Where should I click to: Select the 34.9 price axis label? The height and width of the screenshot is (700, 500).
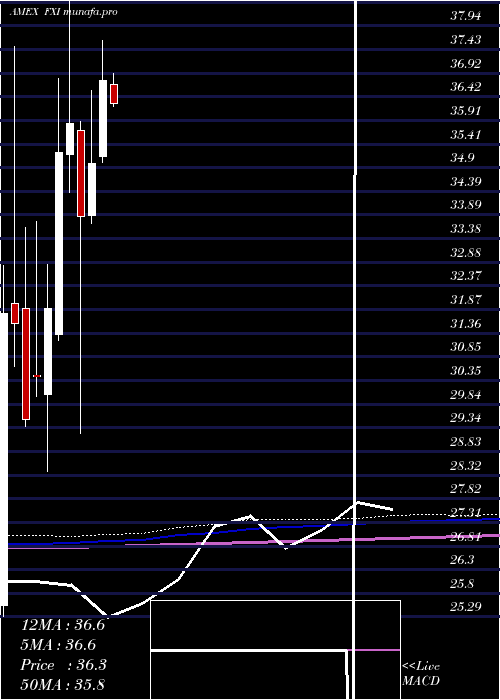pos(462,158)
